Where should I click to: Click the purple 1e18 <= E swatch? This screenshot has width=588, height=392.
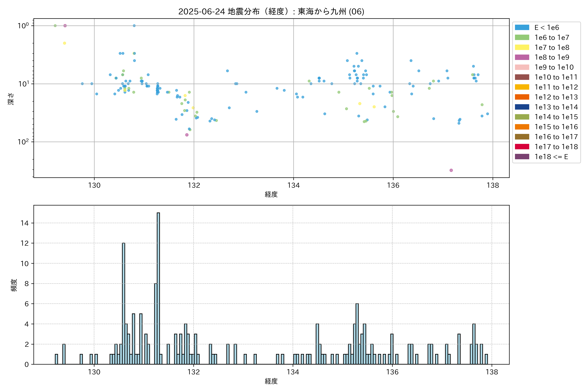(522, 157)
